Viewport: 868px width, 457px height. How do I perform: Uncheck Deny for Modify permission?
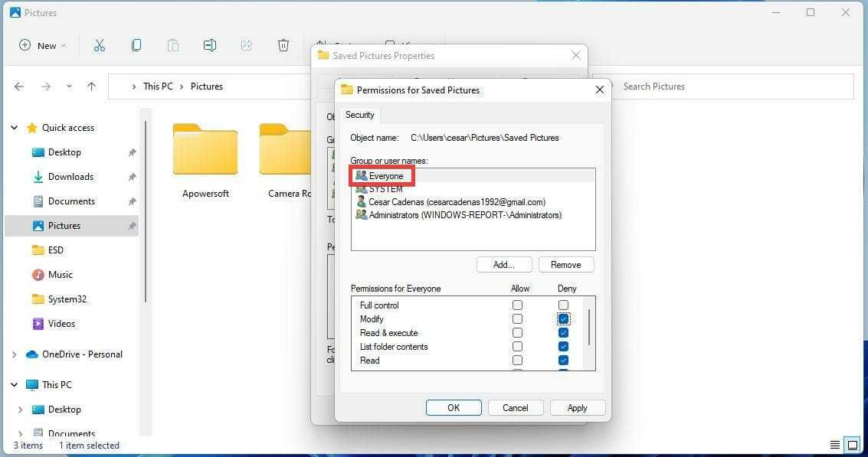[x=563, y=319]
